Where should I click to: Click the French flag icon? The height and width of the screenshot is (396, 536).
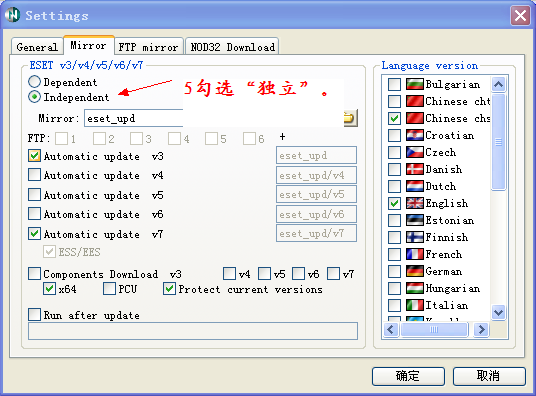click(x=415, y=254)
